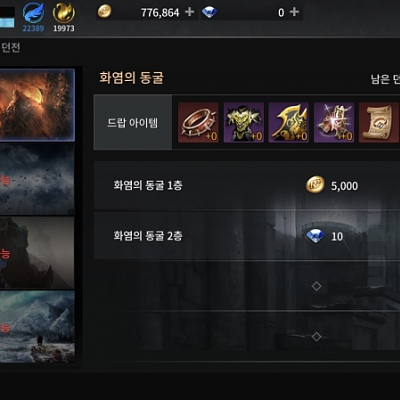Select the goblin mask drop item
400x400 pixels.
pos(243,122)
